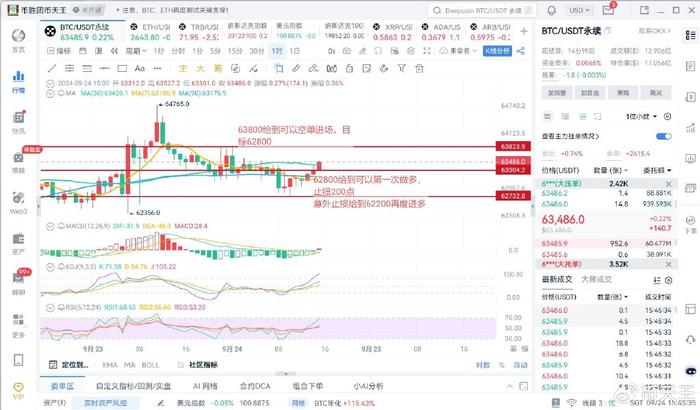The height and width of the screenshot is (410, 700).
Task: Click the K线分析 blue button
Action: [x=497, y=51]
